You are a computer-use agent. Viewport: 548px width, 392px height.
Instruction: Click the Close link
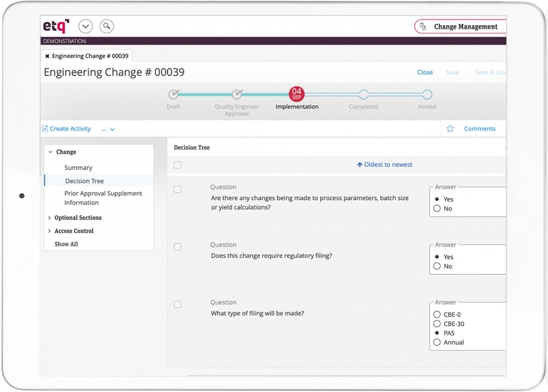(425, 72)
